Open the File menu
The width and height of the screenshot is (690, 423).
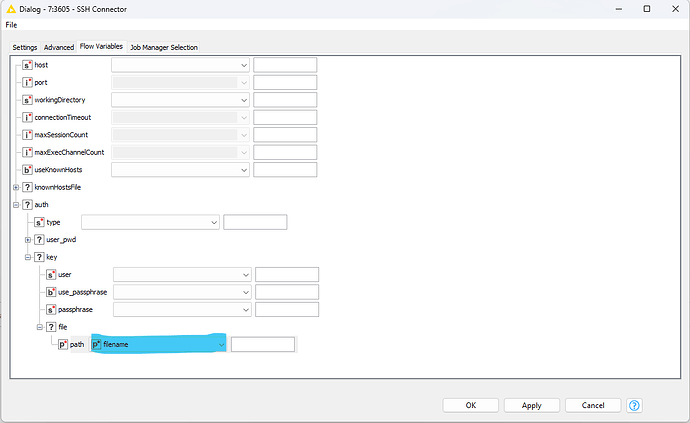click(x=12, y=24)
